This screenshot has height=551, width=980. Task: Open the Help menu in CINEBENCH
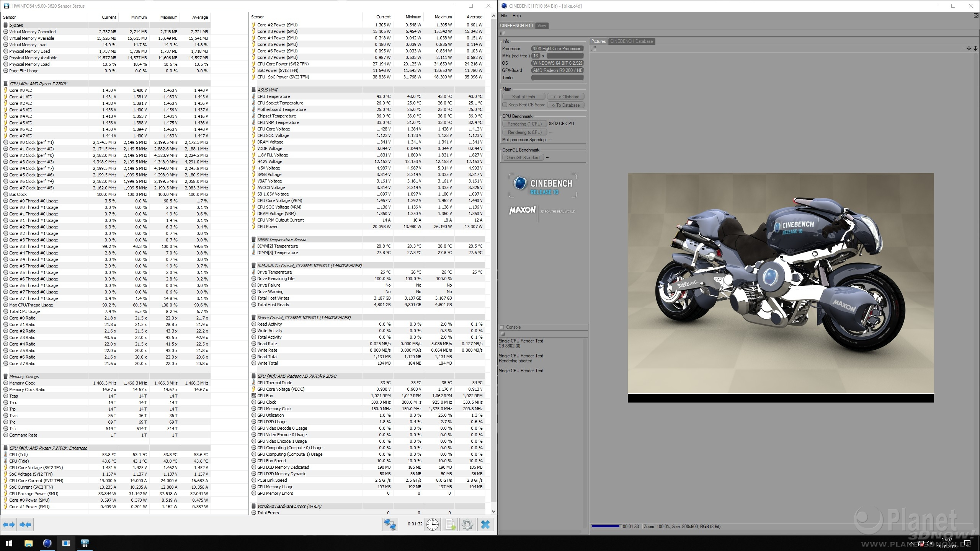[x=516, y=16]
